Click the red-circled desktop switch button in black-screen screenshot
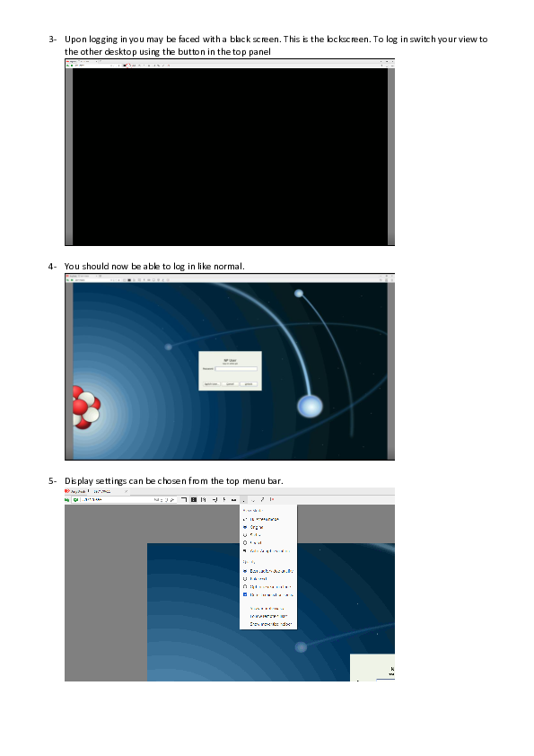Viewport: 534px width, 756px height. (128, 65)
